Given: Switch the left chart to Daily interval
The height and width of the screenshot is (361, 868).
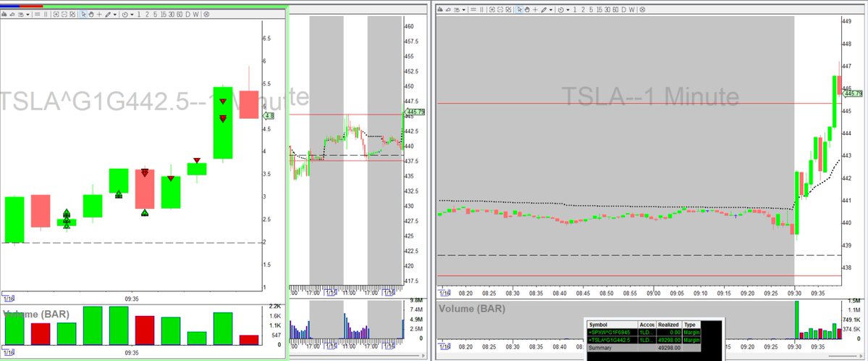Looking at the screenshot, I should (x=187, y=14).
